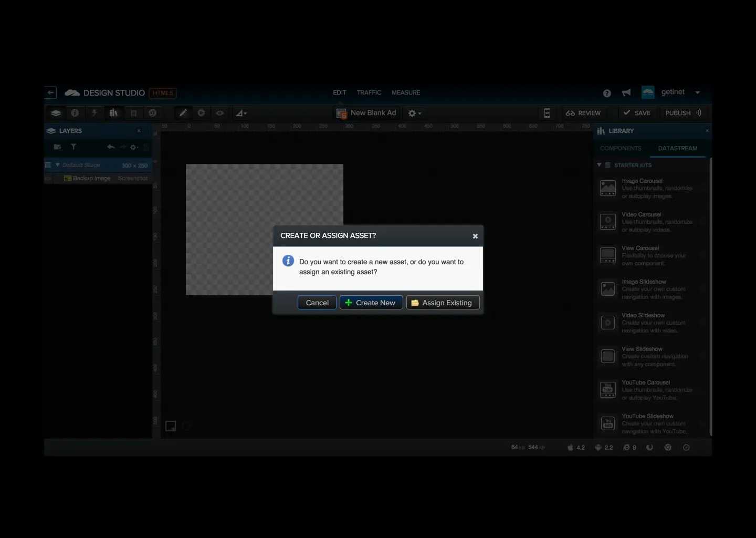Switch to the DATASTREAM tab

click(x=678, y=148)
